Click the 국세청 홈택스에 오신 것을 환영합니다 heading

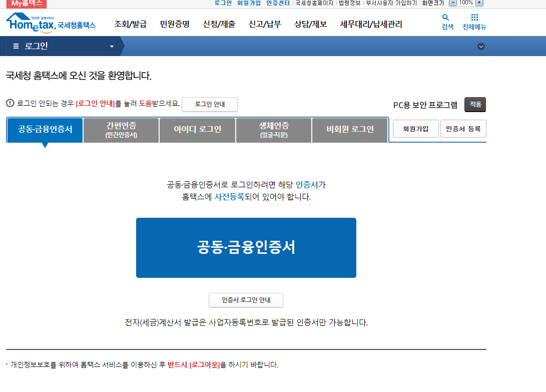click(x=79, y=76)
